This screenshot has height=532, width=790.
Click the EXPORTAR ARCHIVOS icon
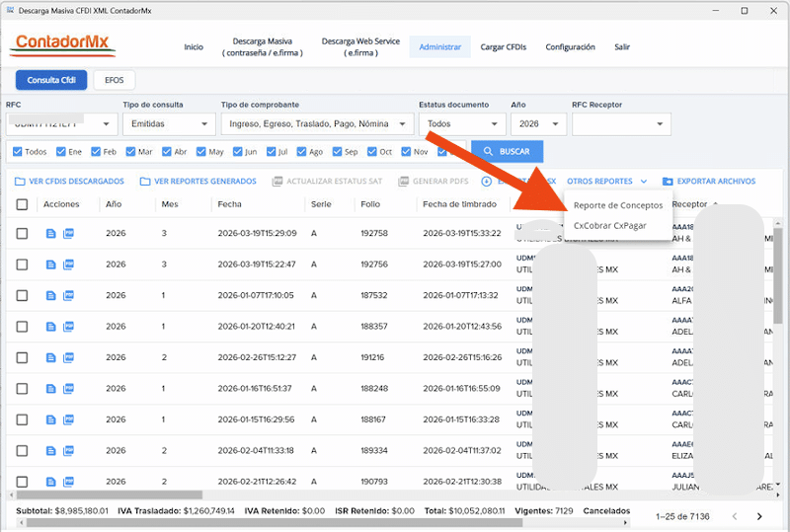(668, 182)
